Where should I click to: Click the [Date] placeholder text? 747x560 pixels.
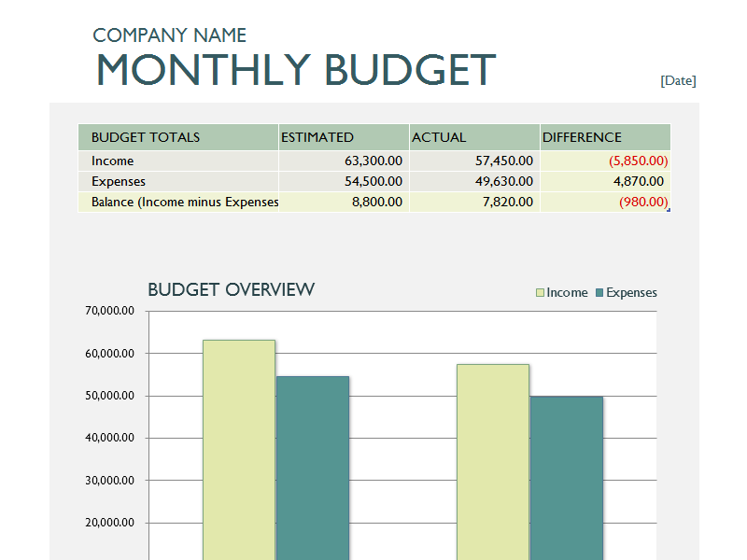(679, 80)
